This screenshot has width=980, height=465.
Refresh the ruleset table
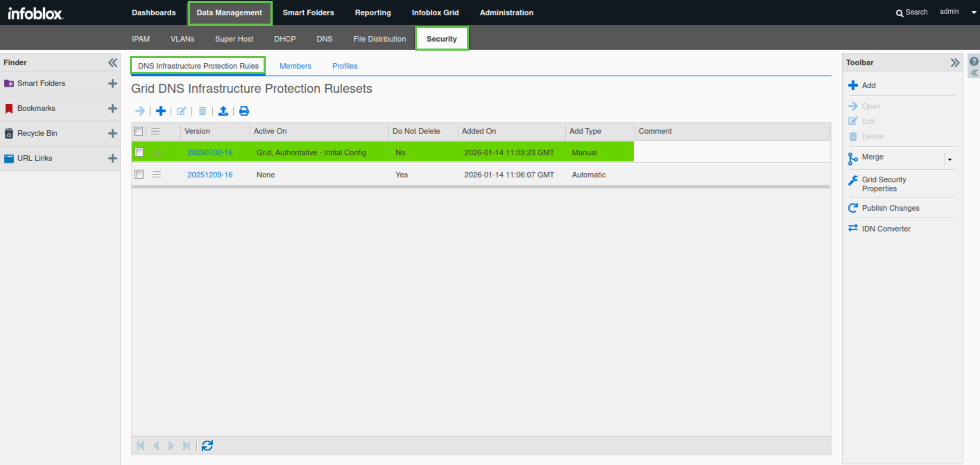click(207, 445)
